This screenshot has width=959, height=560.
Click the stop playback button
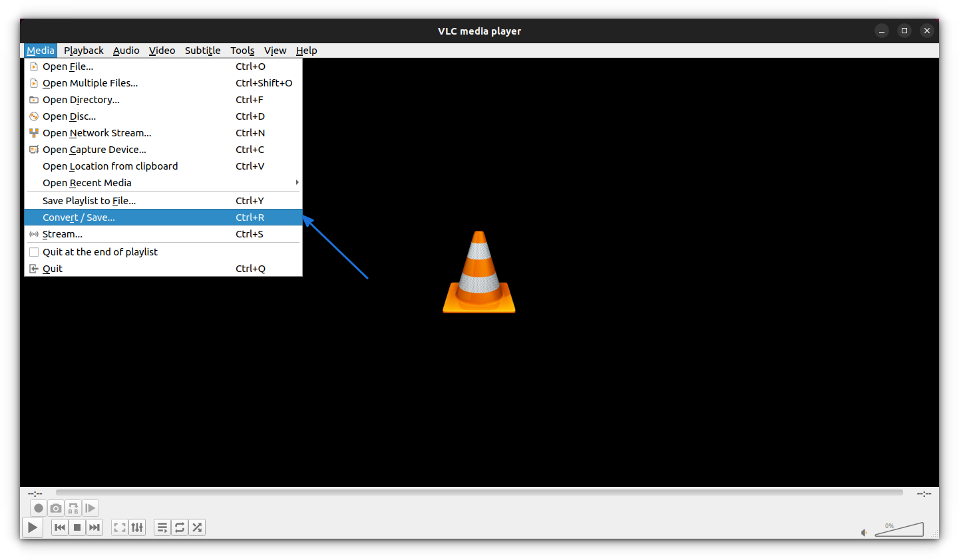coord(77,527)
